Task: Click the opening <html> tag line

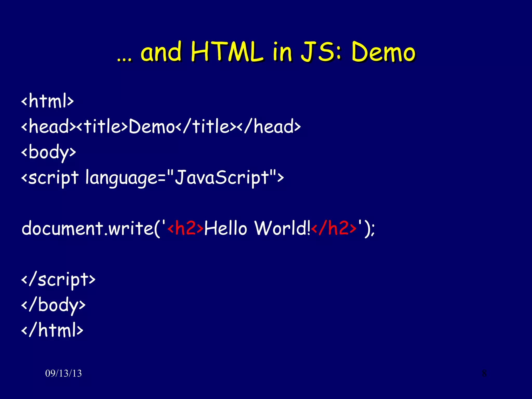Action: click(48, 100)
